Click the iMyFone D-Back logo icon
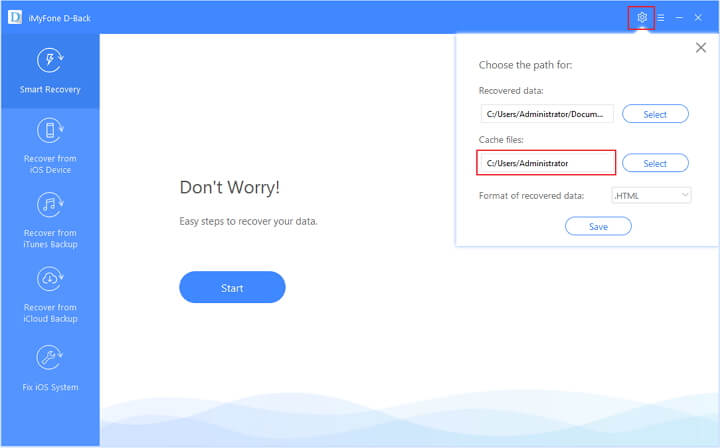 pyautogui.click(x=15, y=17)
